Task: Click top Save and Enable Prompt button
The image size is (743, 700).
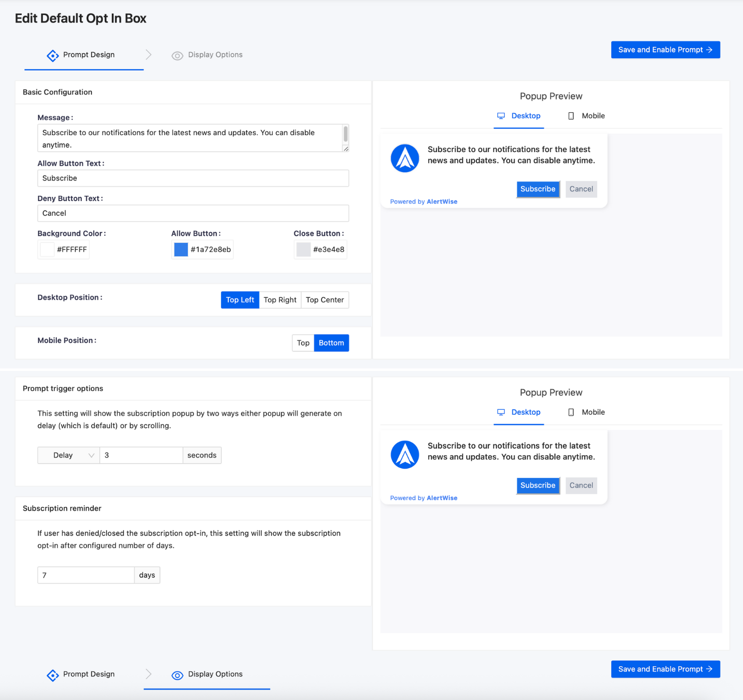Action: (x=666, y=50)
